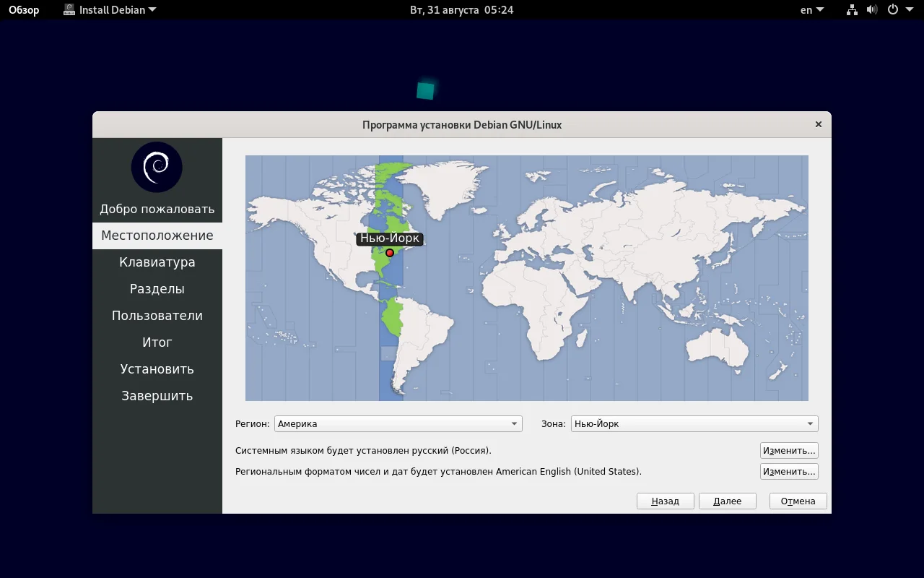The height and width of the screenshot is (578, 924).
Task: Click Далее to continue installation
Action: 727,501
